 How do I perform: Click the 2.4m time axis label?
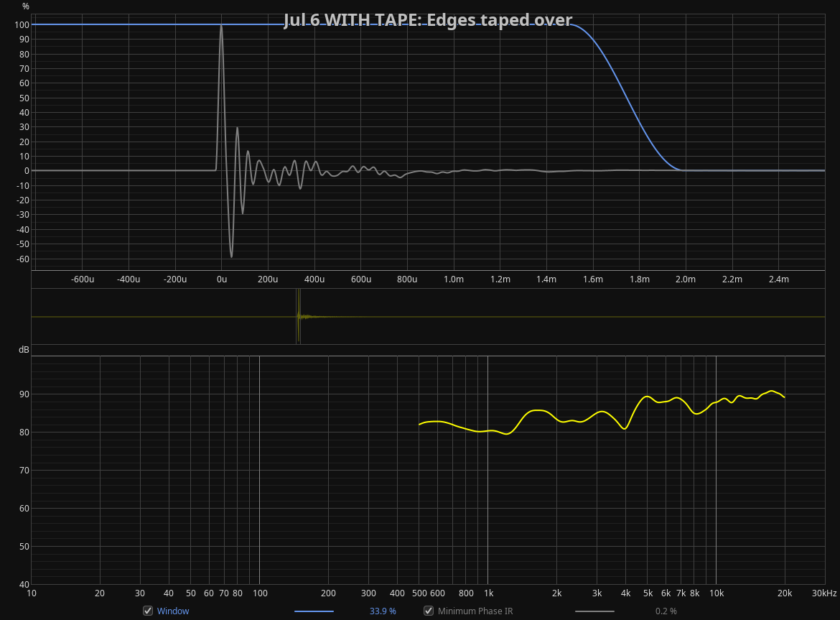(778, 279)
